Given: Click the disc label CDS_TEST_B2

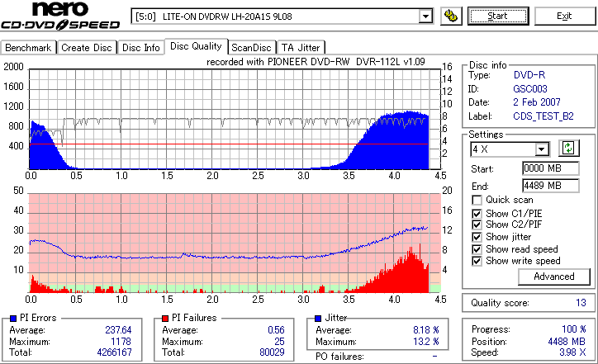Looking at the screenshot, I should (x=543, y=116).
